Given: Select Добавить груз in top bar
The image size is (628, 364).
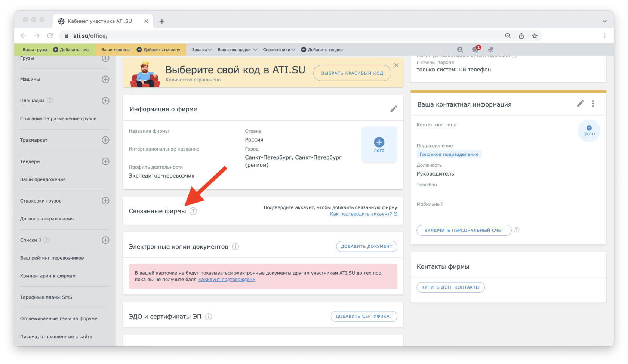Looking at the screenshot, I should coord(71,50).
